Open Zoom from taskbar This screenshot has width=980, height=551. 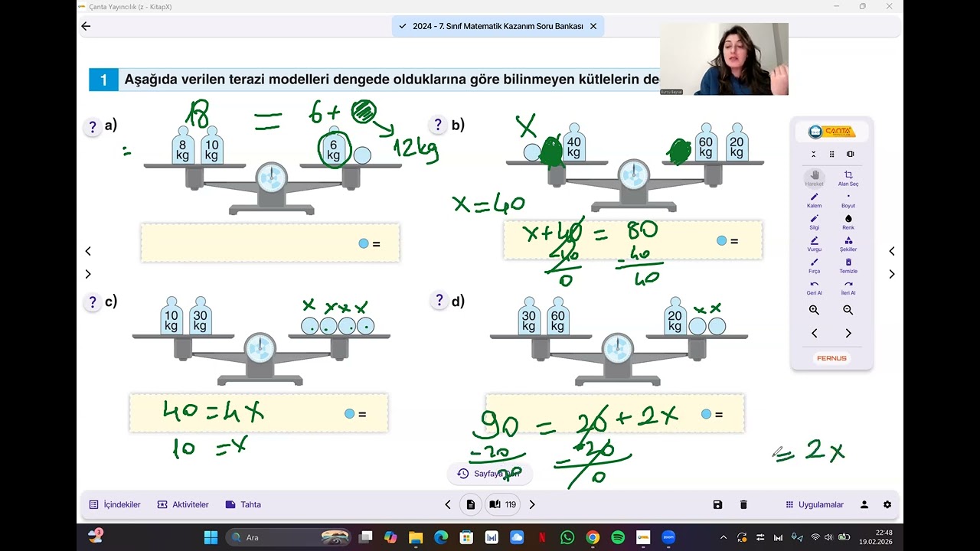click(668, 537)
